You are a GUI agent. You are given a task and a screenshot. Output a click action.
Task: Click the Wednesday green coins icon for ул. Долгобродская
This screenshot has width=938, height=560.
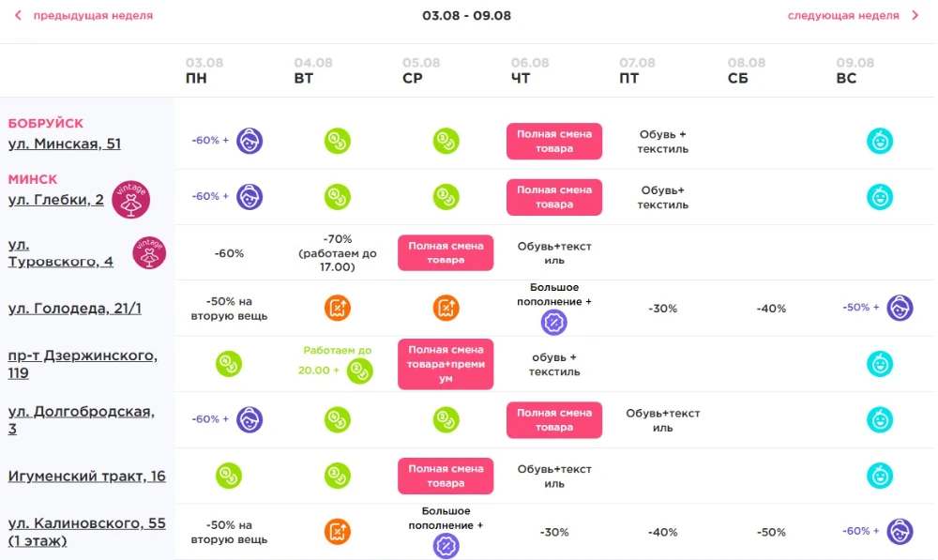(x=446, y=419)
